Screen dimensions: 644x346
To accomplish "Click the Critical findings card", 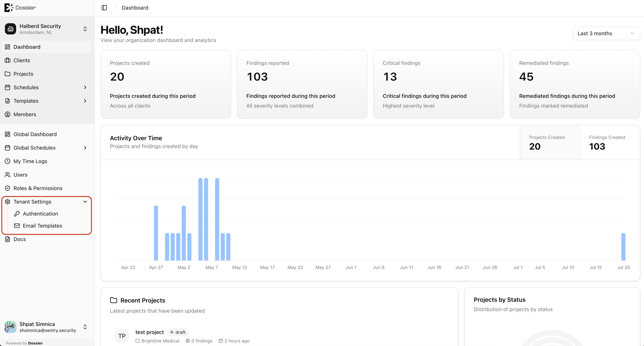I will [438, 85].
